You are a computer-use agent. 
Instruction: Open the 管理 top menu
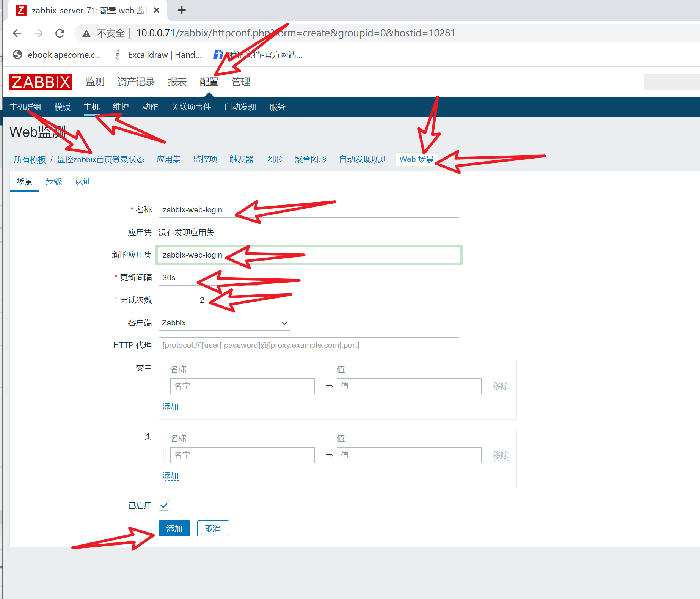(241, 82)
